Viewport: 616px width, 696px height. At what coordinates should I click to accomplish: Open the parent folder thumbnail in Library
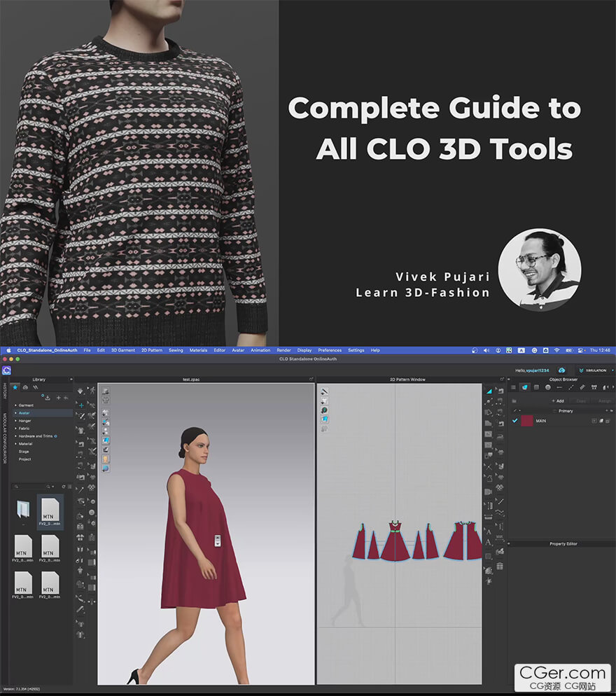click(x=23, y=508)
